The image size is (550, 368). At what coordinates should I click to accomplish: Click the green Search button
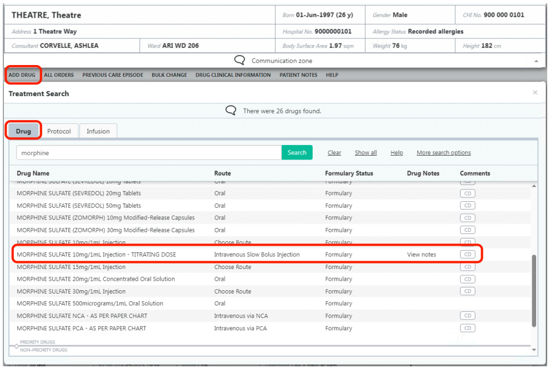(x=297, y=153)
